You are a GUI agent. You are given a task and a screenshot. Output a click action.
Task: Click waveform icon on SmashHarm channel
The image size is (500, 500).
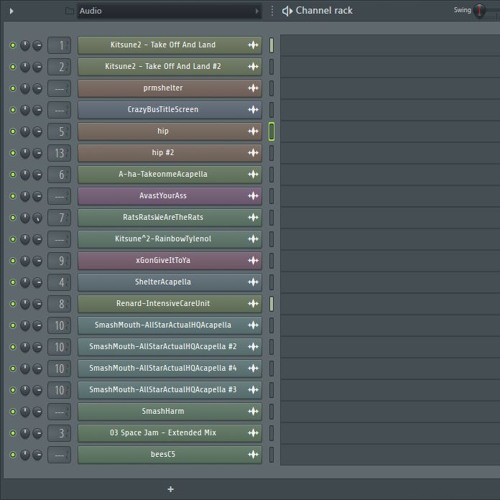coord(253,411)
